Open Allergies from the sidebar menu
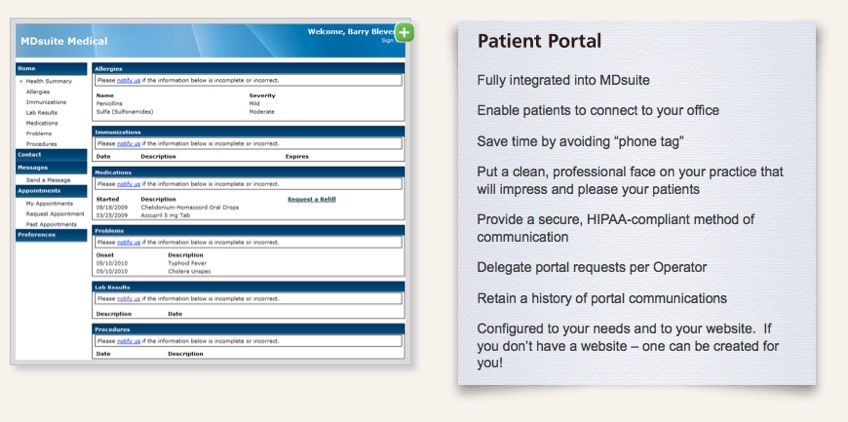Viewport: 848px width, 422px height. [38, 91]
